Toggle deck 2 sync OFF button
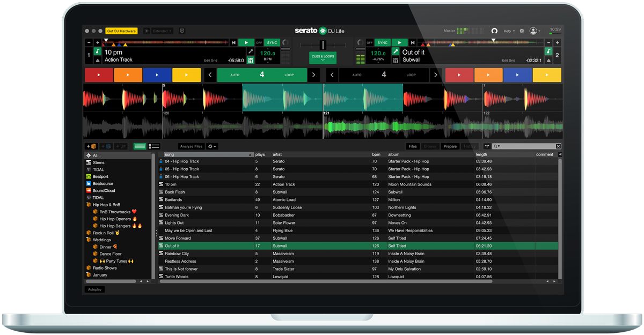 tap(369, 42)
